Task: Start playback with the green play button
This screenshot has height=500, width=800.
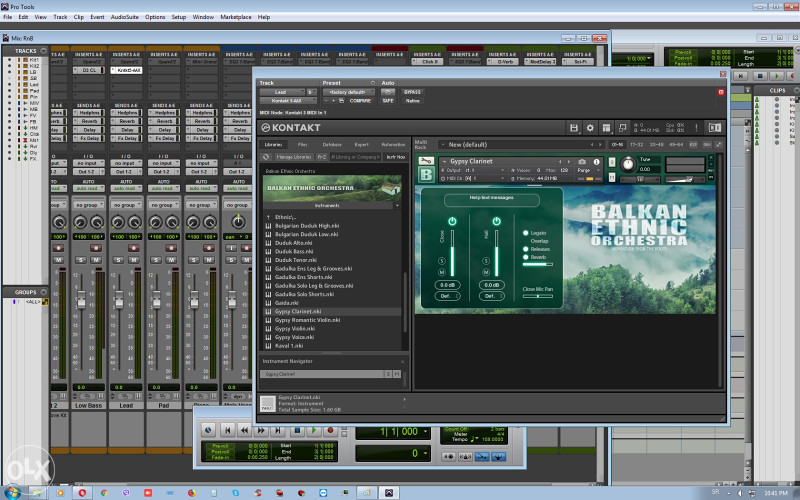Action: [x=314, y=430]
